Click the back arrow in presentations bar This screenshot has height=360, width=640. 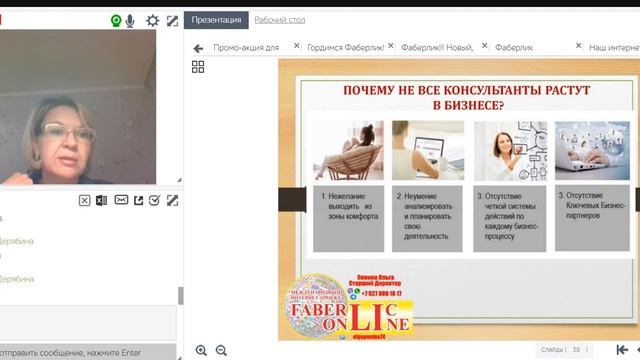pos(198,49)
